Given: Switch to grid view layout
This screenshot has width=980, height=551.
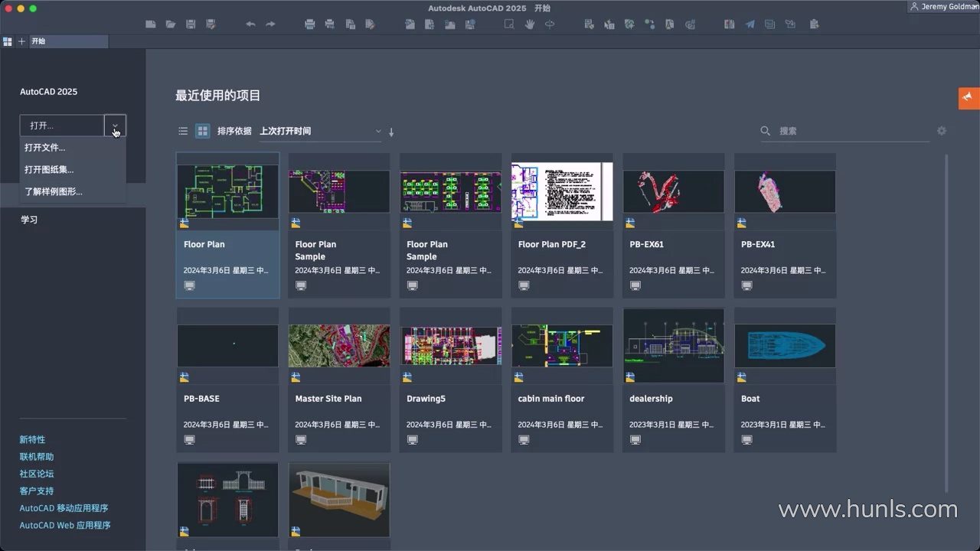Looking at the screenshot, I should (x=202, y=131).
